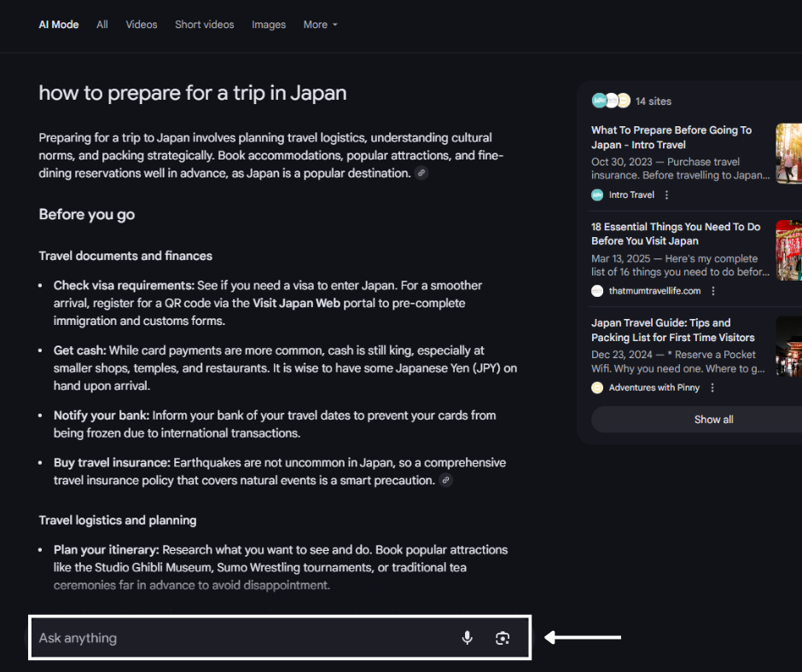Image resolution: width=802 pixels, height=672 pixels.
Task: Click the microphone voice search icon
Action: coord(467,638)
